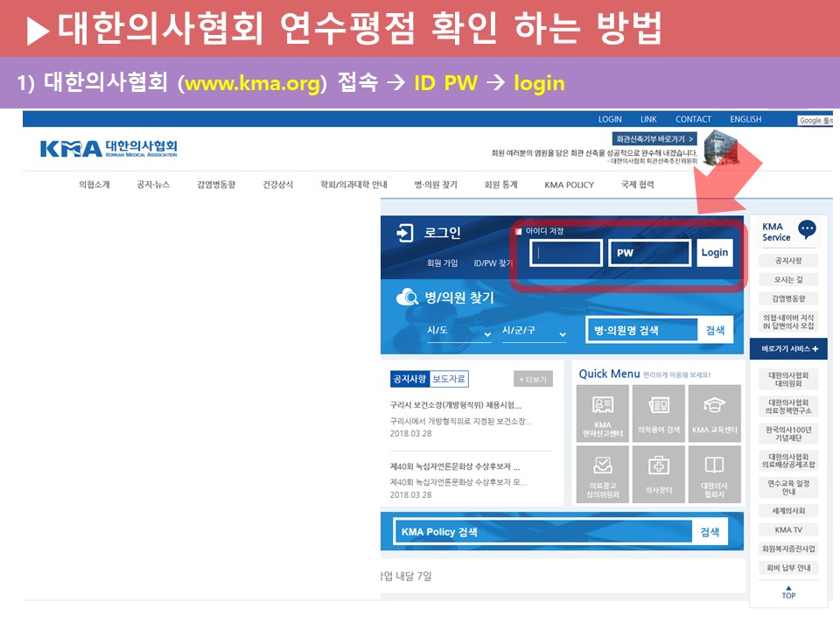Viewport: 840px width, 630px height.
Task: Open the KMA 면허신고센터 quick menu icon
Action: pyautogui.click(x=603, y=414)
